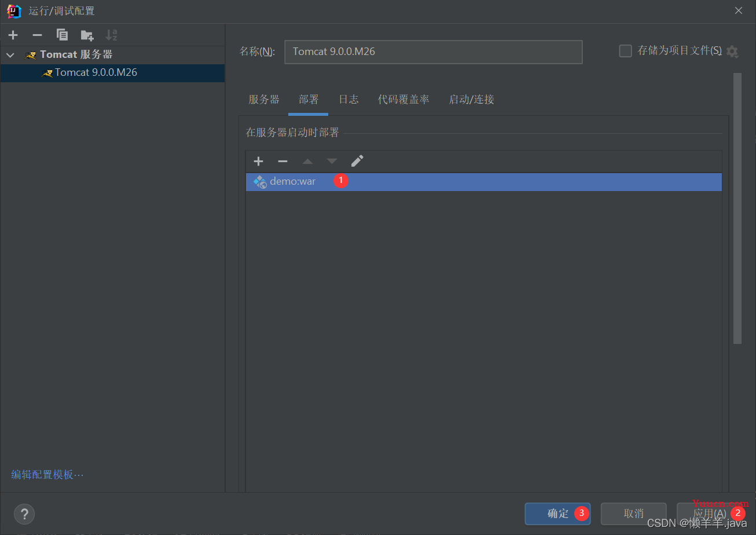The height and width of the screenshot is (535, 756).
Task: Switch to the 服务器 tab
Action: click(264, 100)
